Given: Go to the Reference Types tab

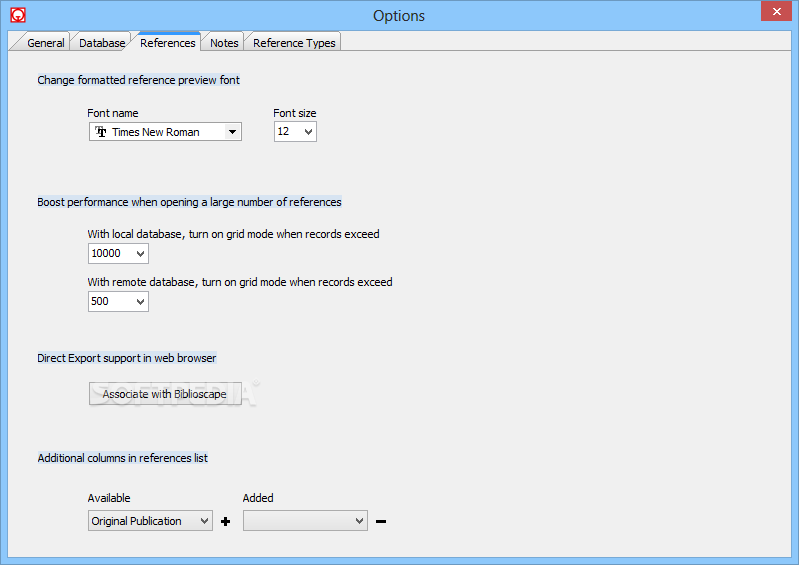Looking at the screenshot, I should pos(294,43).
